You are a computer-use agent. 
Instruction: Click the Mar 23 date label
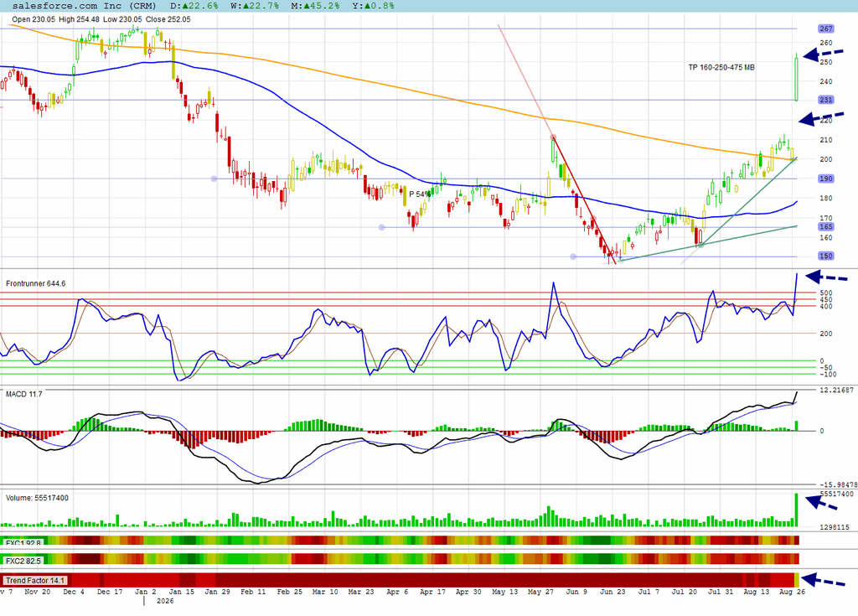coord(361,592)
